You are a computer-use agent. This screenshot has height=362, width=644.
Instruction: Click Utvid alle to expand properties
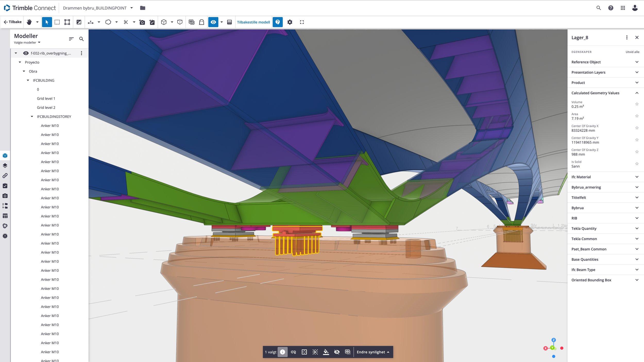point(632,52)
